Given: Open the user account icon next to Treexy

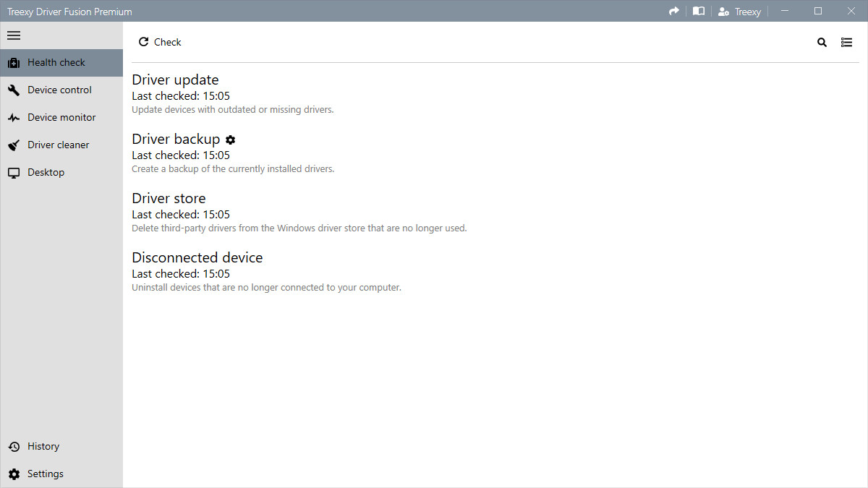Looking at the screenshot, I should point(724,11).
